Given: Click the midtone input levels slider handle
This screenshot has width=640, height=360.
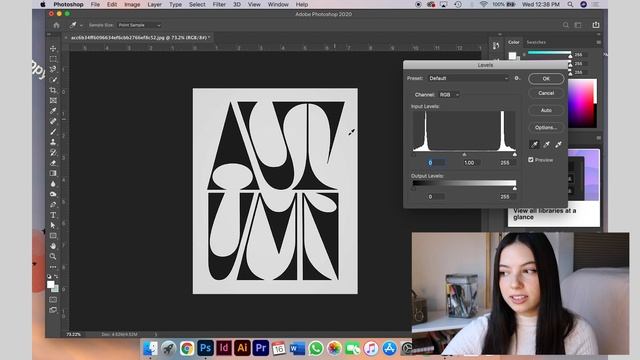Looking at the screenshot, I should tap(464, 155).
